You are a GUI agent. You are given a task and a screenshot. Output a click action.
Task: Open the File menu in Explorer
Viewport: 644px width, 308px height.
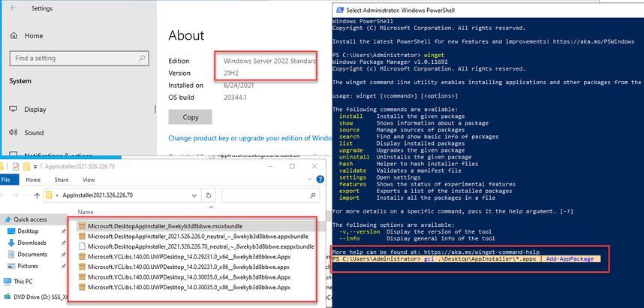click(6, 180)
